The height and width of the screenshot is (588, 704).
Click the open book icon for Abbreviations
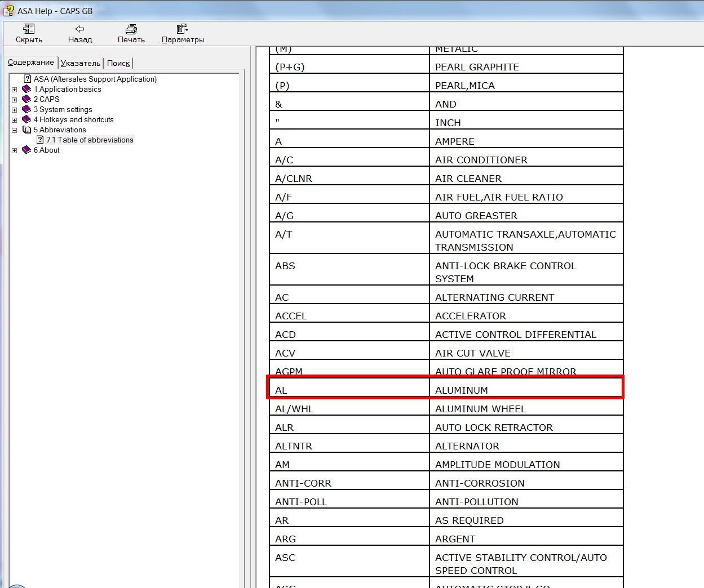(x=26, y=130)
